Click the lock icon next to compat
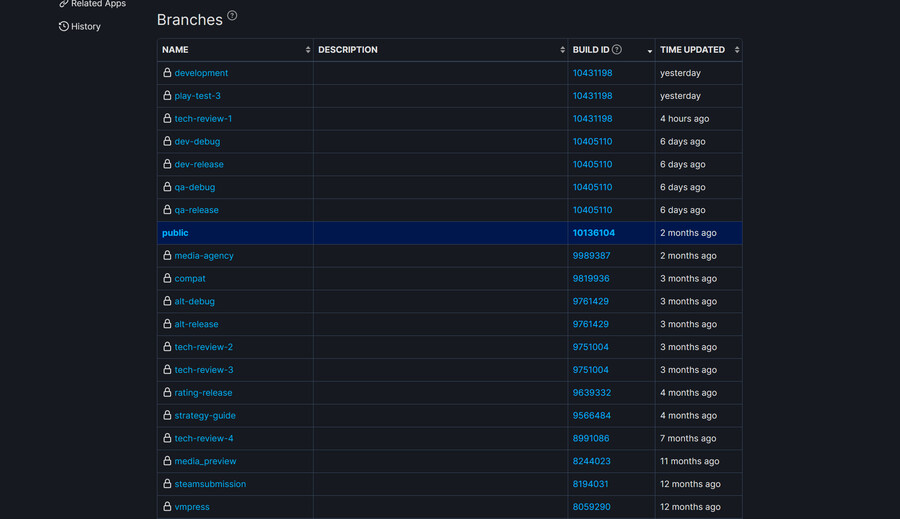This screenshot has width=900, height=519. (167, 278)
